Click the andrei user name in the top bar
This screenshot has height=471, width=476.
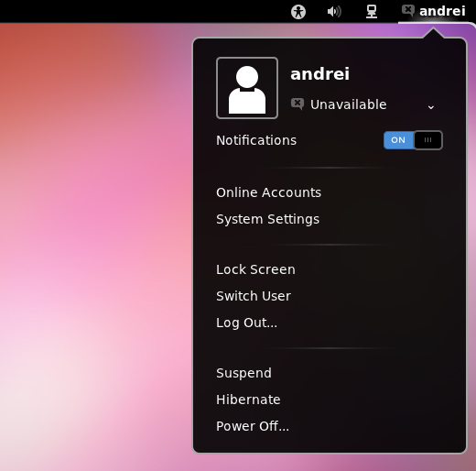(442, 11)
